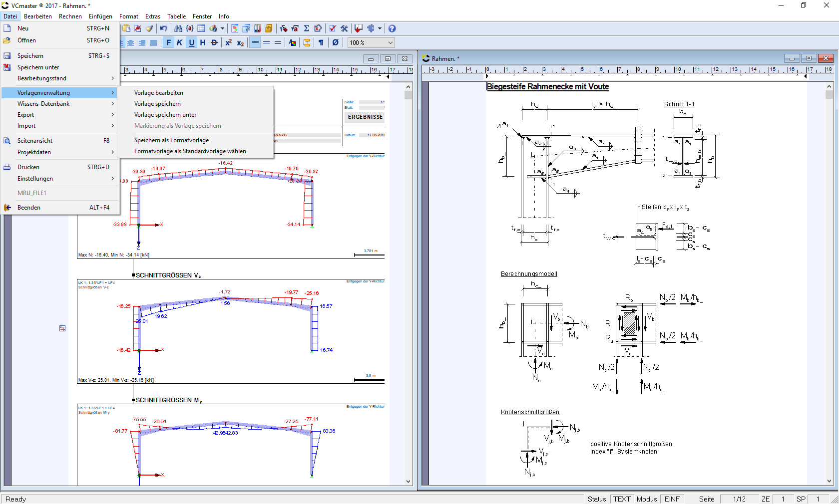This screenshot has height=504, width=839.
Task: Open the help question mark icon
Action: click(x=392, y=28)
